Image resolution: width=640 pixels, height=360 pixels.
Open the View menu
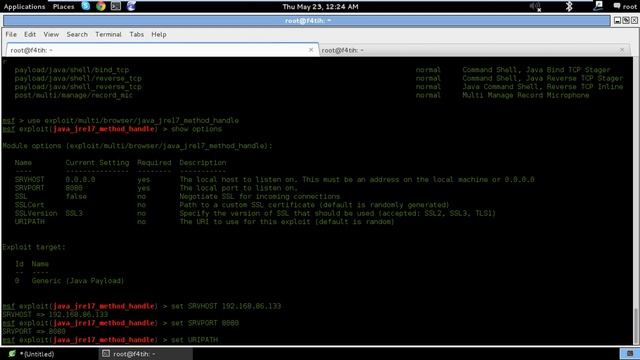51,35
